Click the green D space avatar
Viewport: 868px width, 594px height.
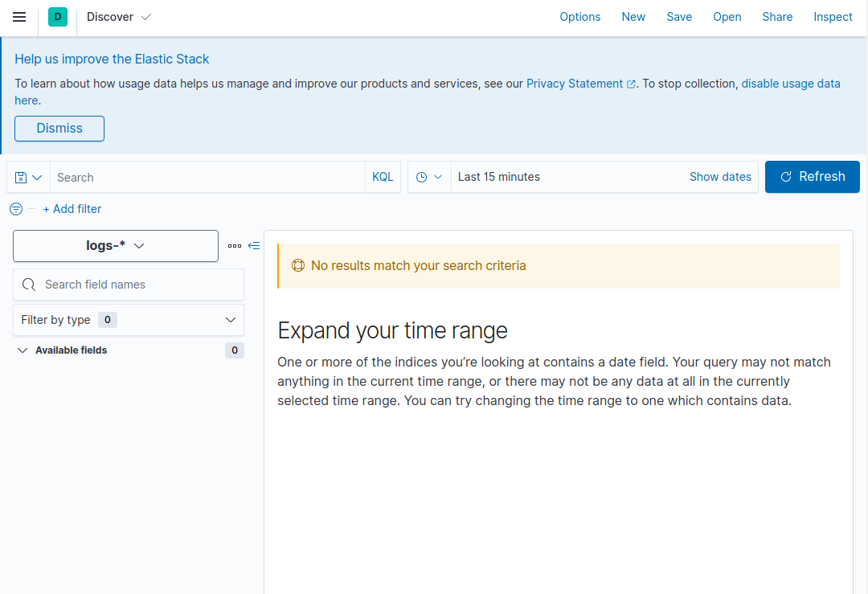[x=58, y=17]
